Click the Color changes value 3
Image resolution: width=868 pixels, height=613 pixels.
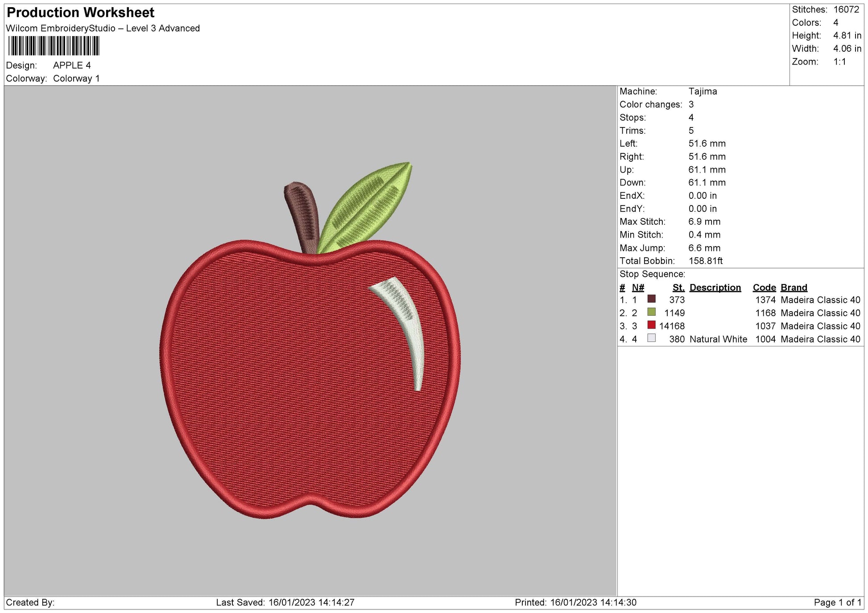click(x=691, y=104)
